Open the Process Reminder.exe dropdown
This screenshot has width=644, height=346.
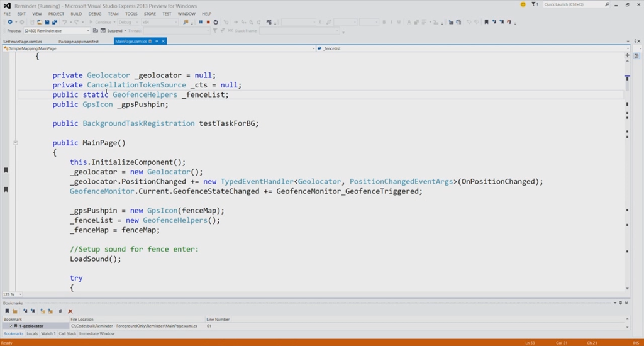tap(87, 31)
